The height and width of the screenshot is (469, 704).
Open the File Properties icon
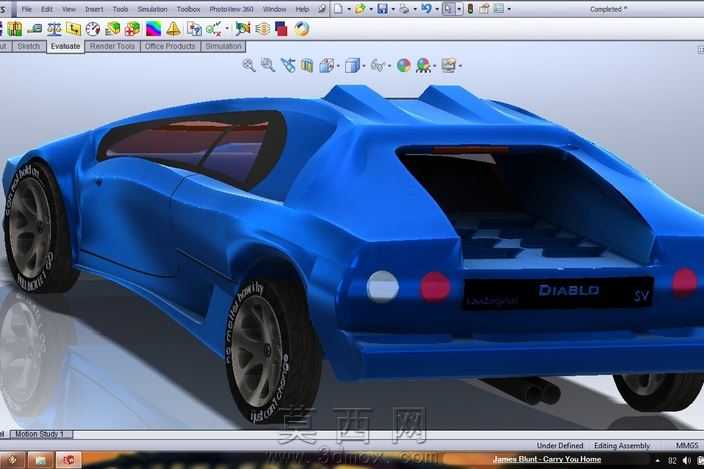pos(484,9)
